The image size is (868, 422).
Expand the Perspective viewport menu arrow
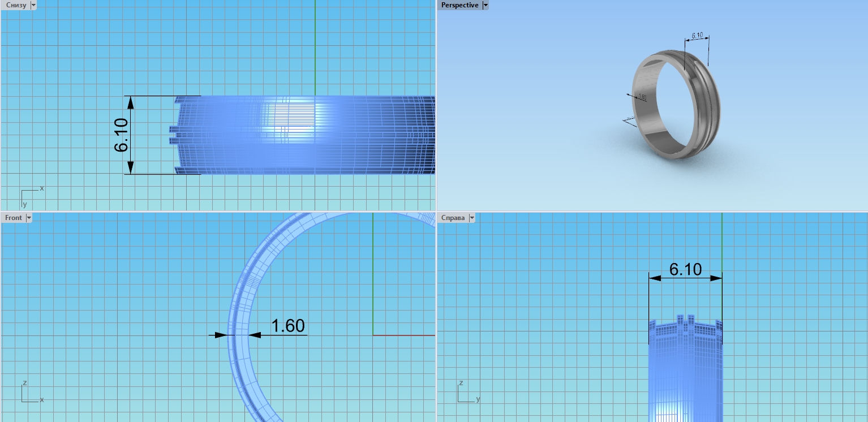point(485,5)
